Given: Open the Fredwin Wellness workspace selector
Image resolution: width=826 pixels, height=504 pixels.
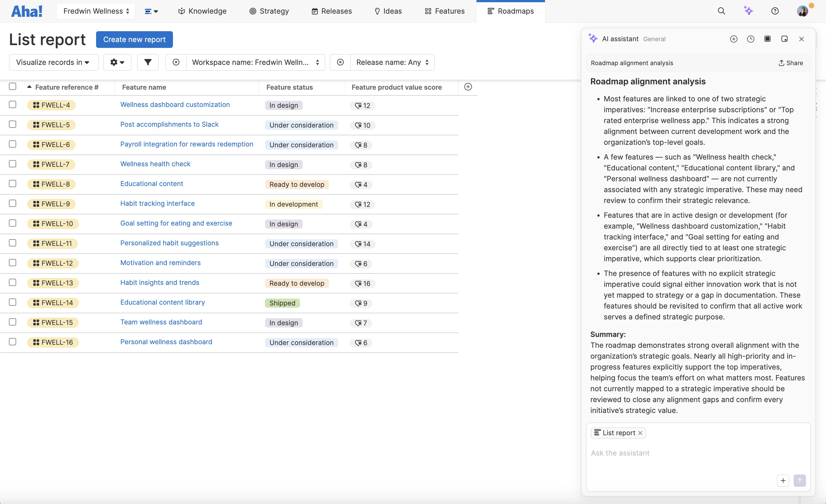Looking at the screenshot, I should (x=96, y=11).
